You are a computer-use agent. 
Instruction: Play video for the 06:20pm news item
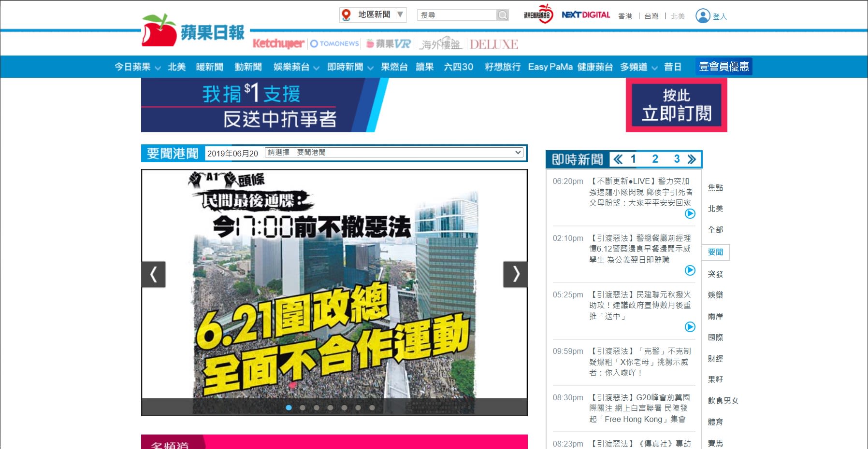point(690,213)
